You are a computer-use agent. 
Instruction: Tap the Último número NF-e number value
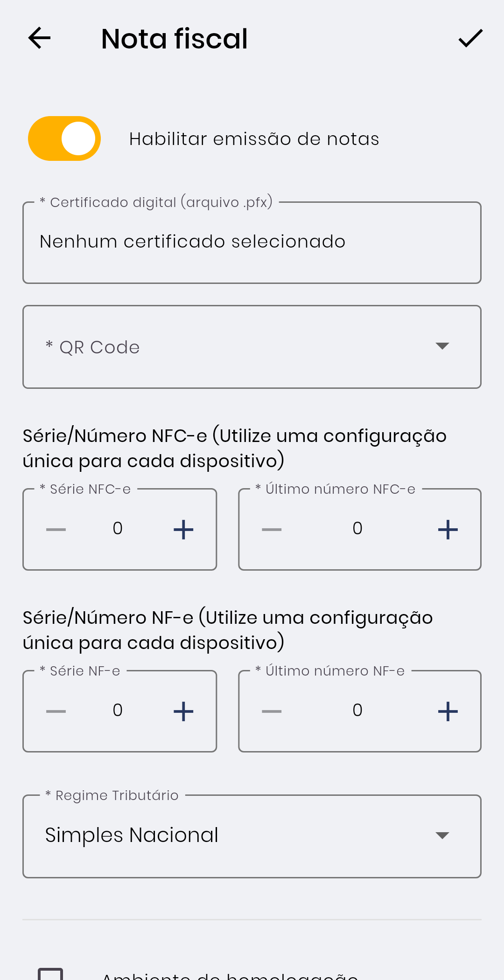click(x=357, y=711)
